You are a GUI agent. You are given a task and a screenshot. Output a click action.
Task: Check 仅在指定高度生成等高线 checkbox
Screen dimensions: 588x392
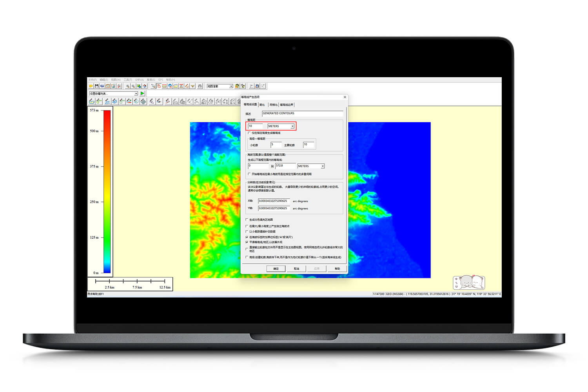coord(249,133)
